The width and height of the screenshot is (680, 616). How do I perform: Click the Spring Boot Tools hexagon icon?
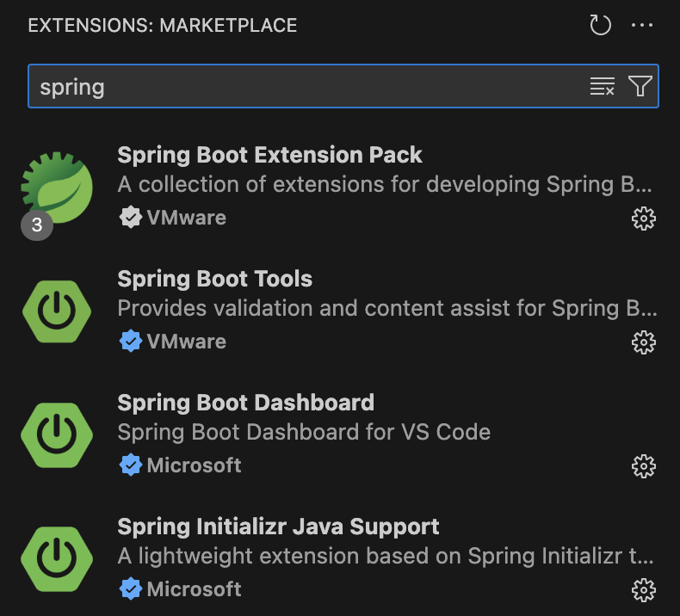57,311
